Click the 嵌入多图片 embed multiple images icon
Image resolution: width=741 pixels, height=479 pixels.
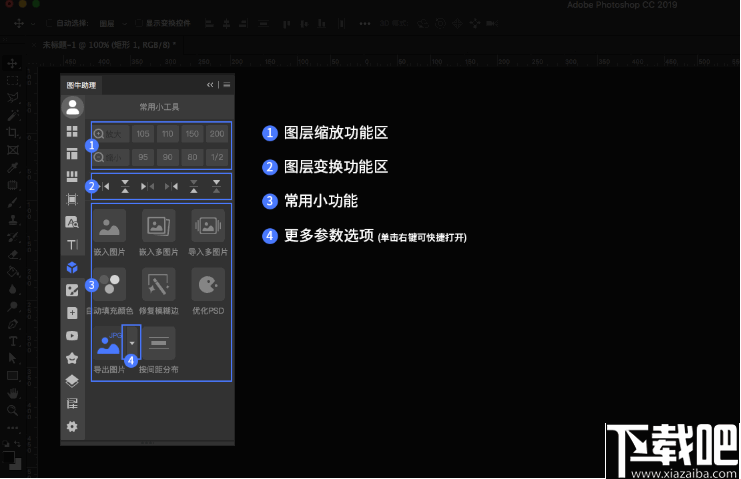click(159, 226)
